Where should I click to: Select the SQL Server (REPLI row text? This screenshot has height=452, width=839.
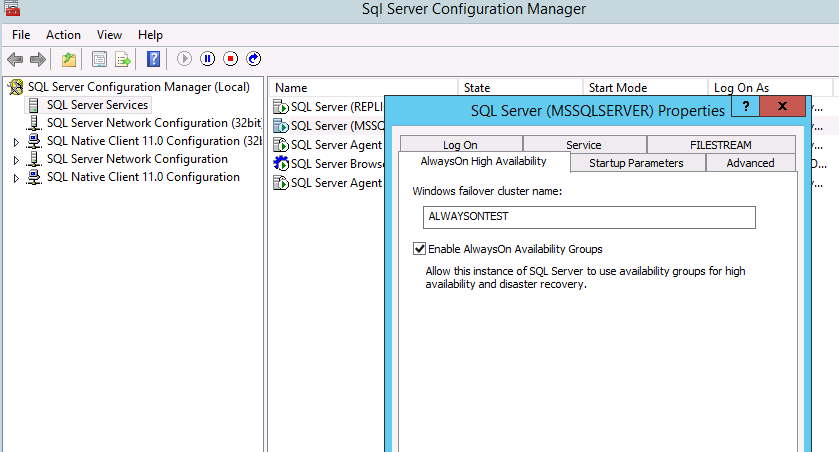coord(337,106)
